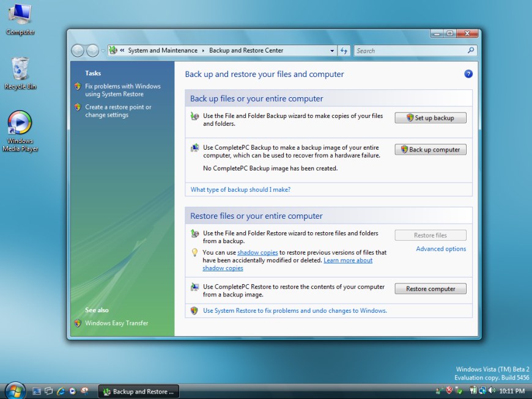
Task: Click the disabled Restore files button
Action: point(430,235)
